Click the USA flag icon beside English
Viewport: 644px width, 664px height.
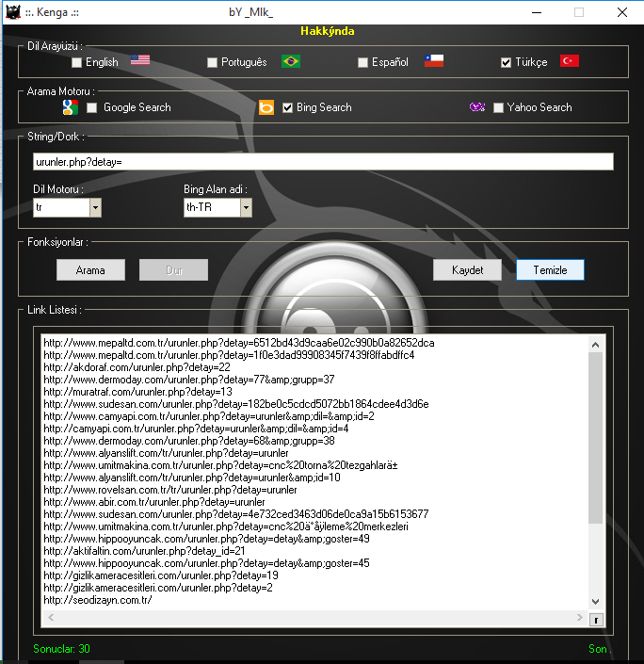point(140,61)
